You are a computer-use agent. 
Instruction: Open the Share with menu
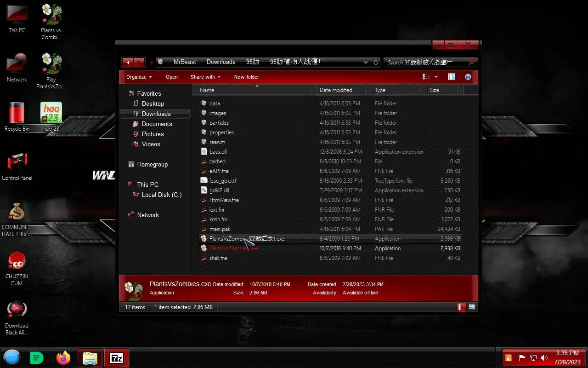click(205, 77)
